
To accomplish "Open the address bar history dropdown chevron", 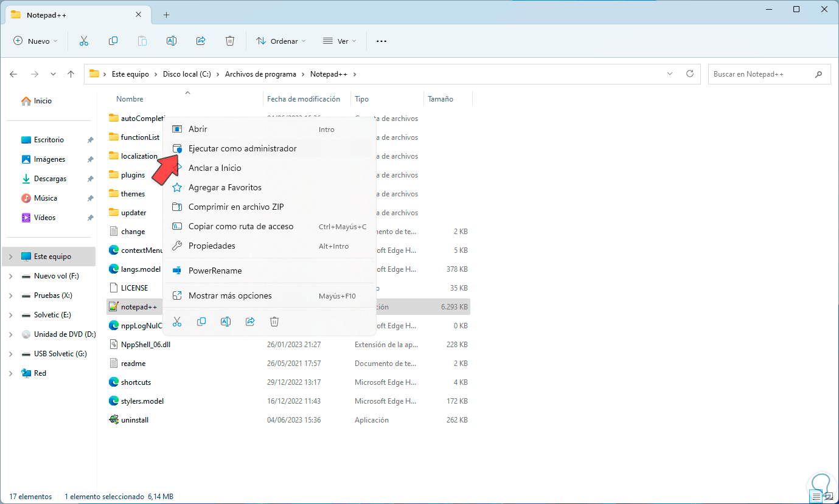I will (x=670, y=74).
